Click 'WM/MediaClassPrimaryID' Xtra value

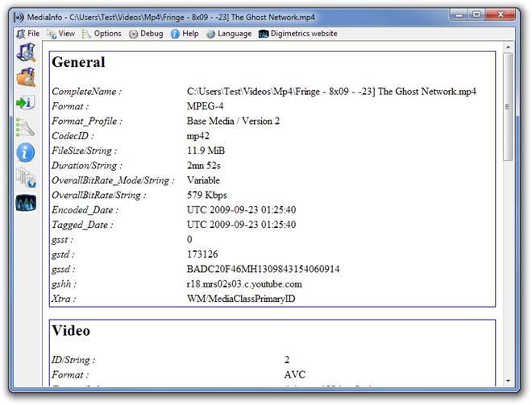241,299
